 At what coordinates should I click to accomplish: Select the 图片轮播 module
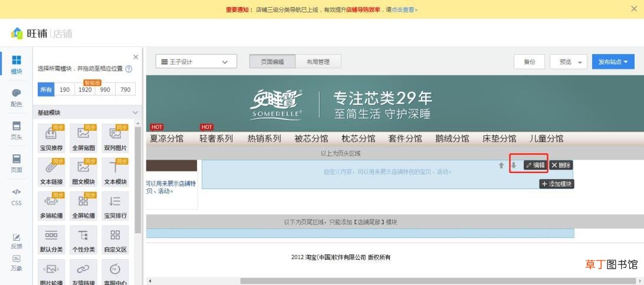pos(51,272)
